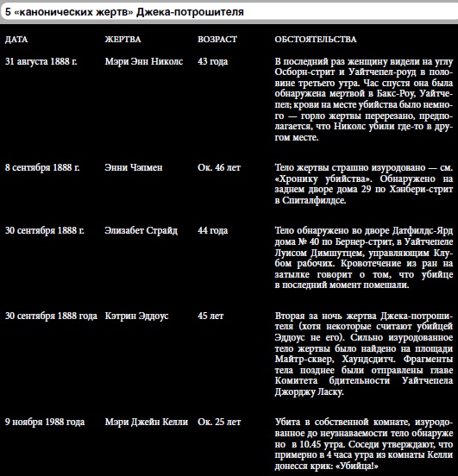Click the age 'Ок. 46 лет'
This screenshot has width=458, height=476.
pos(219,167)
